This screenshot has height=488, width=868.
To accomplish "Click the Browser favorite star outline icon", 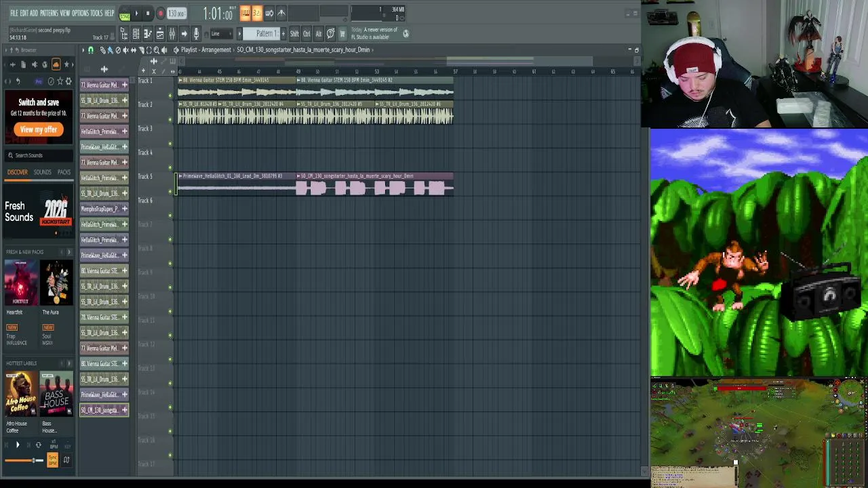I will 60,81.
